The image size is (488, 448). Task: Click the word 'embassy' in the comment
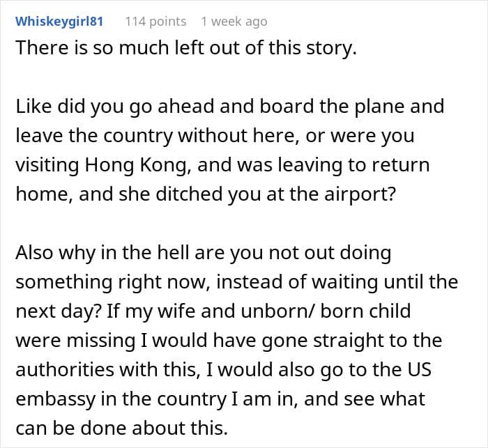(56, 399)
